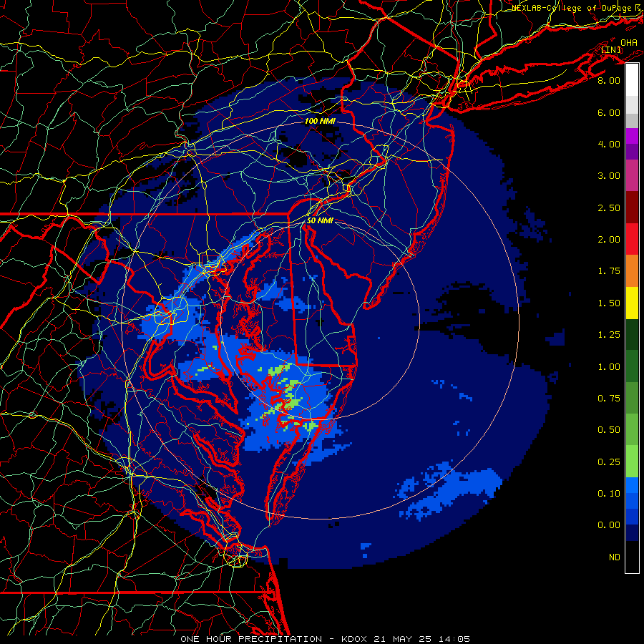Click the "0.00" legend value
644x644 pixels.
[x=609, y=525]
